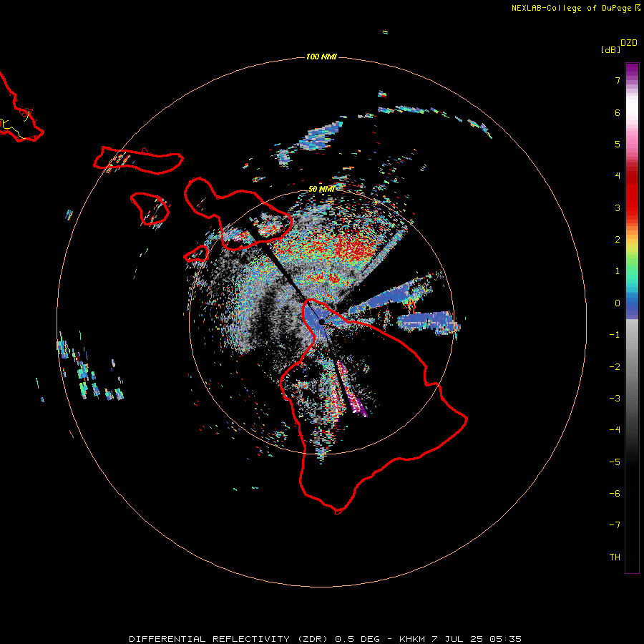Click the TH threshold label on scale
644x644 pixels.
click(615, 557)
